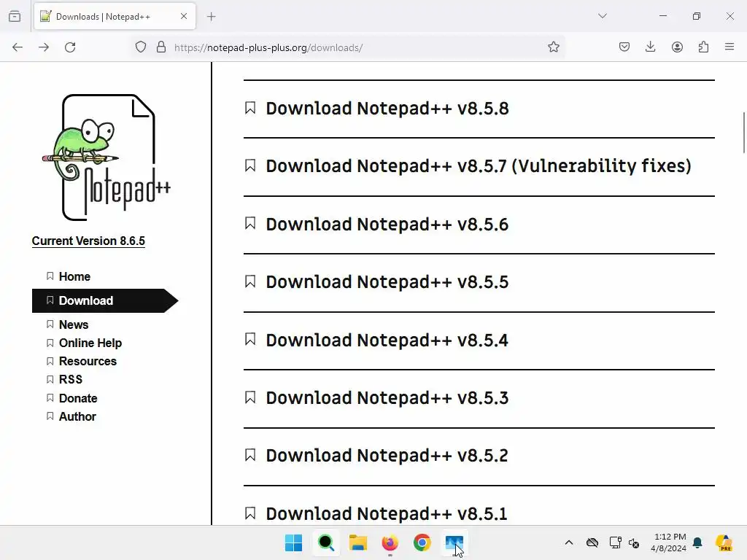747x560 pixels.
Task: Open the Home sidebar menu item
Action: click(x=74, y=276)
